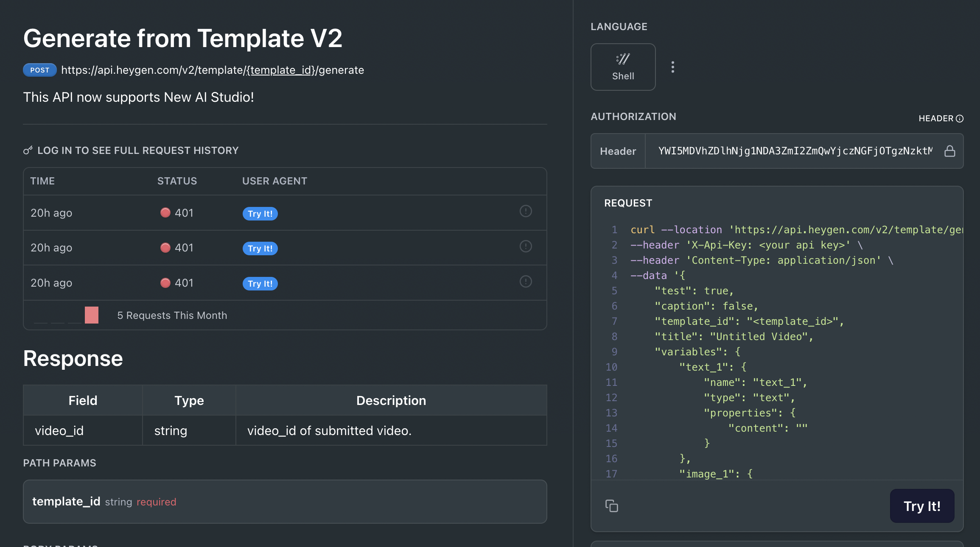Click Try It! badge in third 401 row
Viewport: 980px width, 547px height.
(x=260, y=284)
